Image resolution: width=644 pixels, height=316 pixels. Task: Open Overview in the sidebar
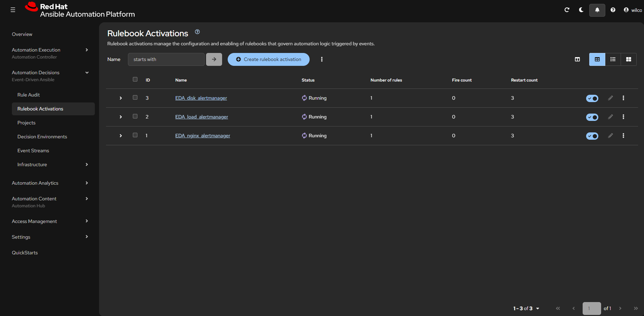click(22, 34)
